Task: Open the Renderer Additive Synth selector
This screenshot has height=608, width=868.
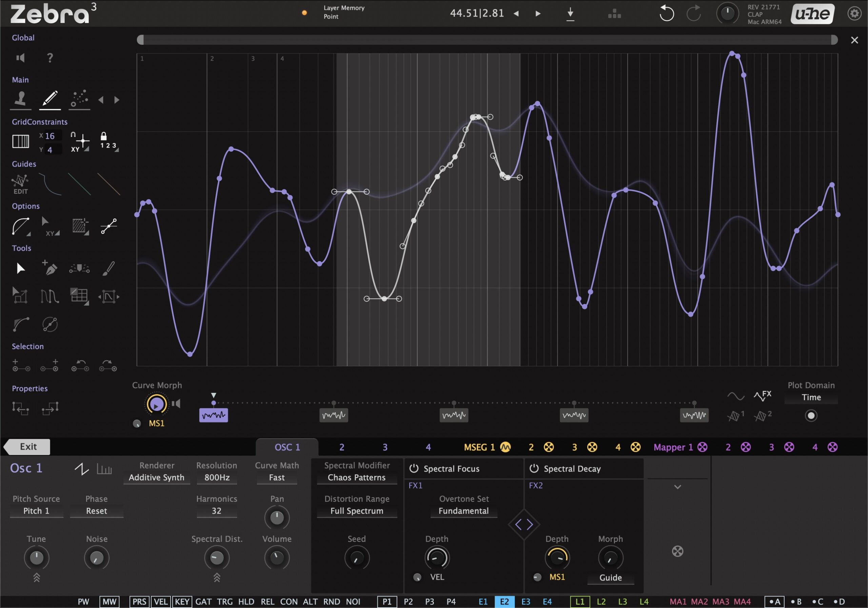Action: (157, 477)
